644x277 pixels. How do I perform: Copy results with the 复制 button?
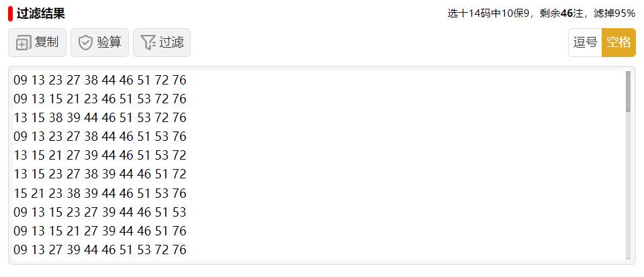[x=37, y=43]
